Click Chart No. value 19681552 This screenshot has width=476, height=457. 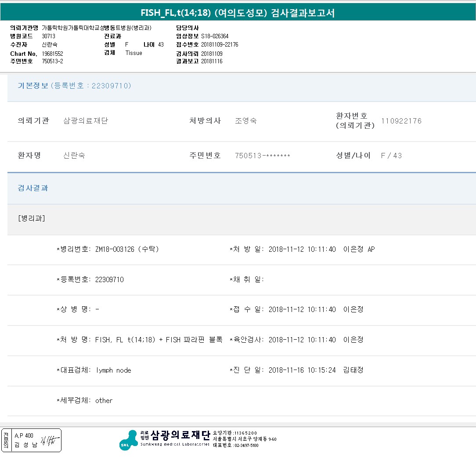pyautogui.click(x=53, y=54)
